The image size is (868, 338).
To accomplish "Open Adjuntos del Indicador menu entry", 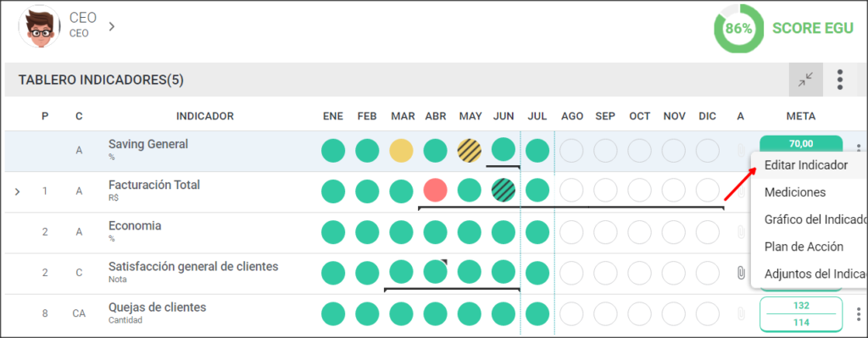I will [810, 274].
